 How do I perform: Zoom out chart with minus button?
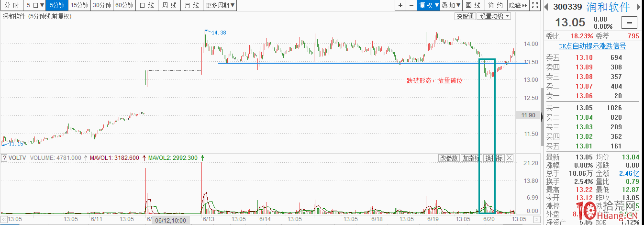tap(411, 6)
